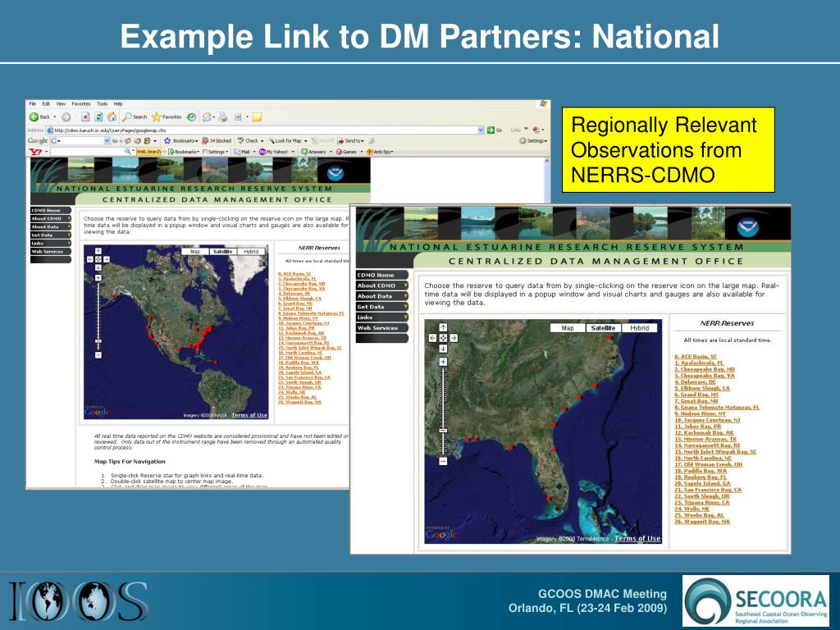The image size is (840, 630).
Task: Expand the Google toolbar Bookmarks dropdown
Action: [x=196, y=141]
